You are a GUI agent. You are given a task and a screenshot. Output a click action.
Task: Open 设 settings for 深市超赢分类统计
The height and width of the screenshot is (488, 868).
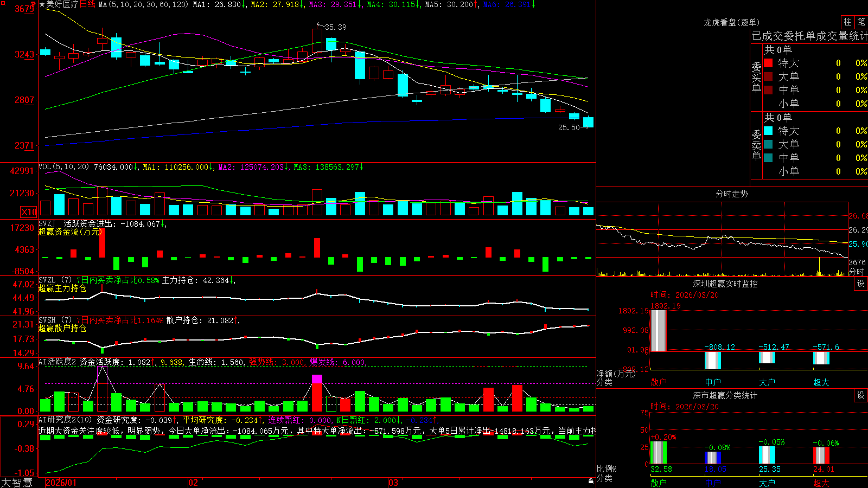[861, 395]
